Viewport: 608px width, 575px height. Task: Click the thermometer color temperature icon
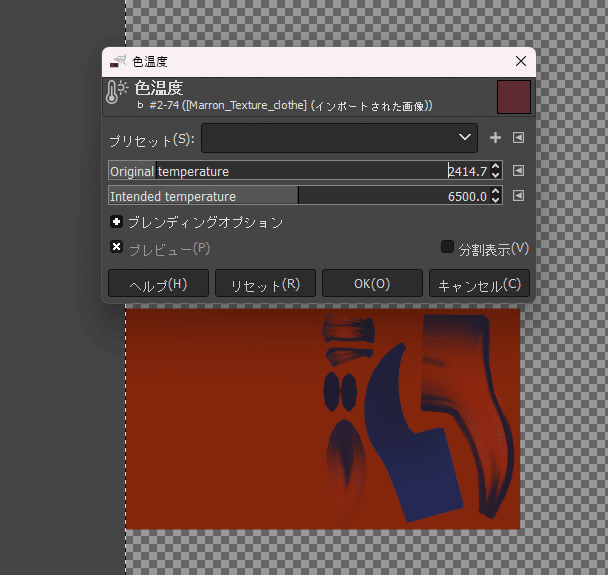(116, 92)
